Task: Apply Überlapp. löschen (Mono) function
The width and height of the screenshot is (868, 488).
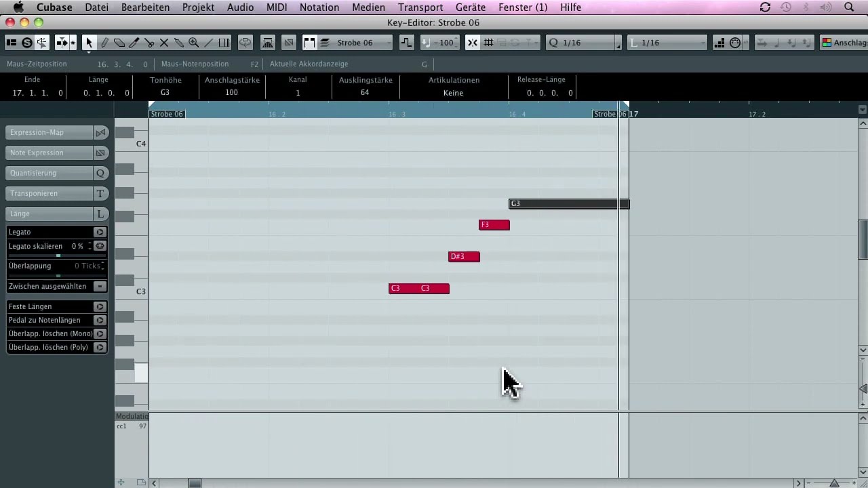Action: (x=100, y=333)
